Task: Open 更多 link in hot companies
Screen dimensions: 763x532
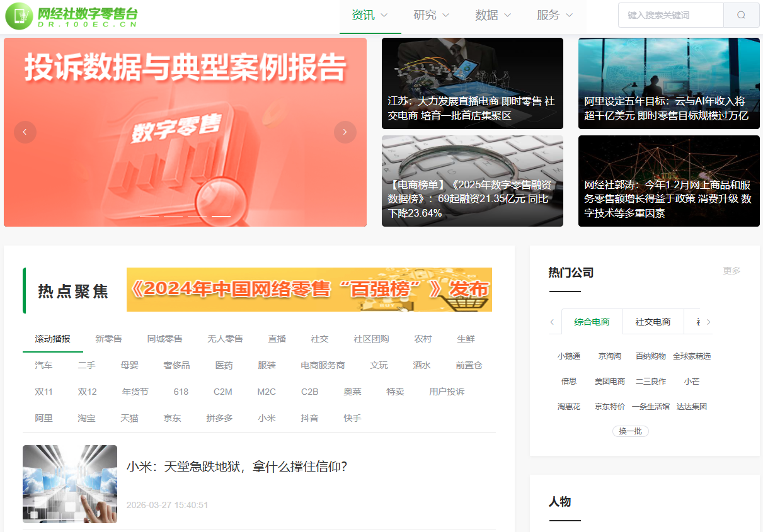Action: (731, 271)
